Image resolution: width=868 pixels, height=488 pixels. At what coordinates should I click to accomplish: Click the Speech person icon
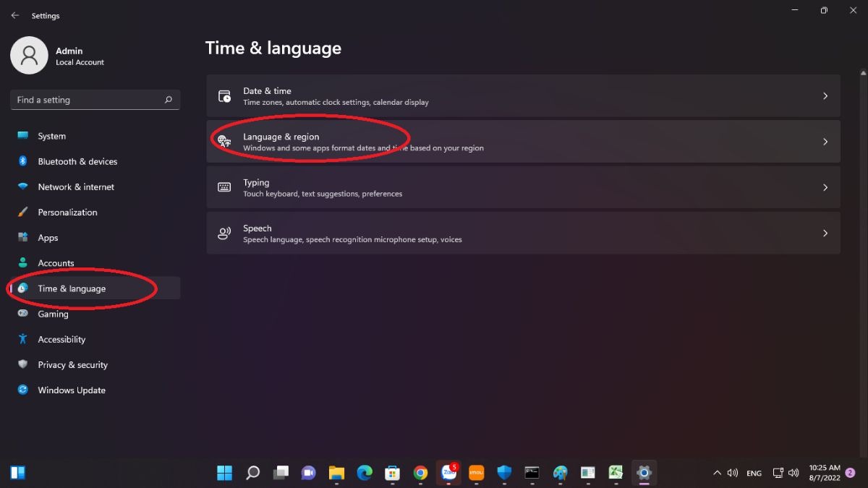[x=224, y=233]
